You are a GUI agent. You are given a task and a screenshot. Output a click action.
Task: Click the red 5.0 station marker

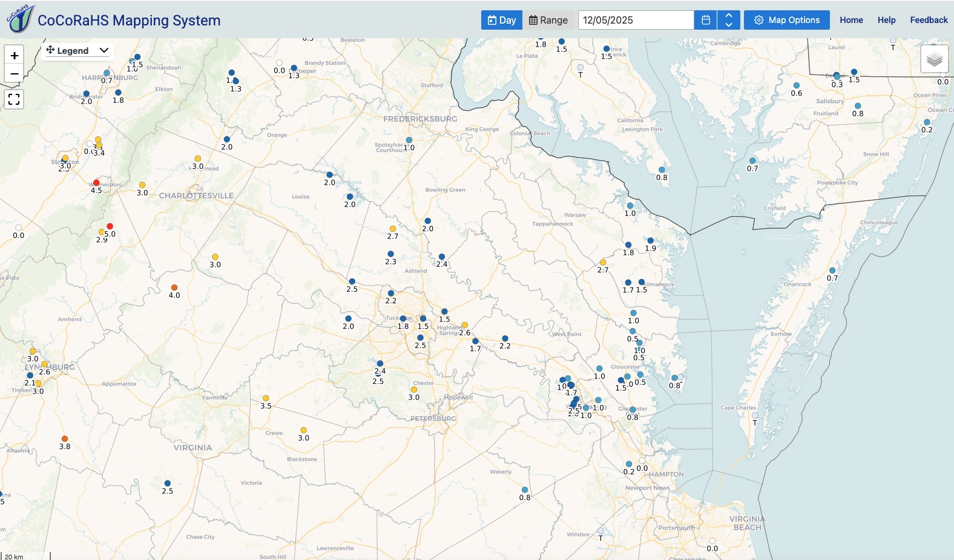click(110, 226)
